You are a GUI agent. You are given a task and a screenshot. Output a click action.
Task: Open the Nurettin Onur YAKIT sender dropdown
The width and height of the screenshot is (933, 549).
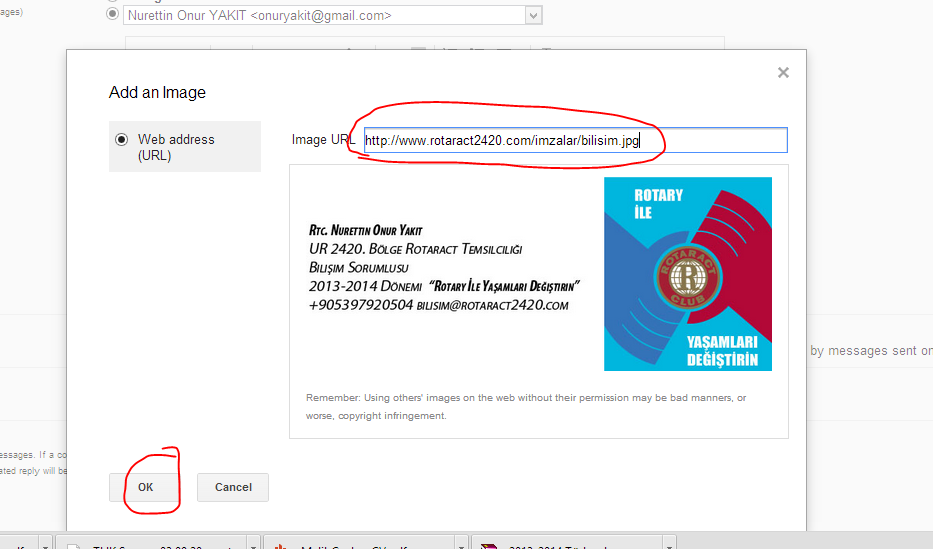coord(534,16)
